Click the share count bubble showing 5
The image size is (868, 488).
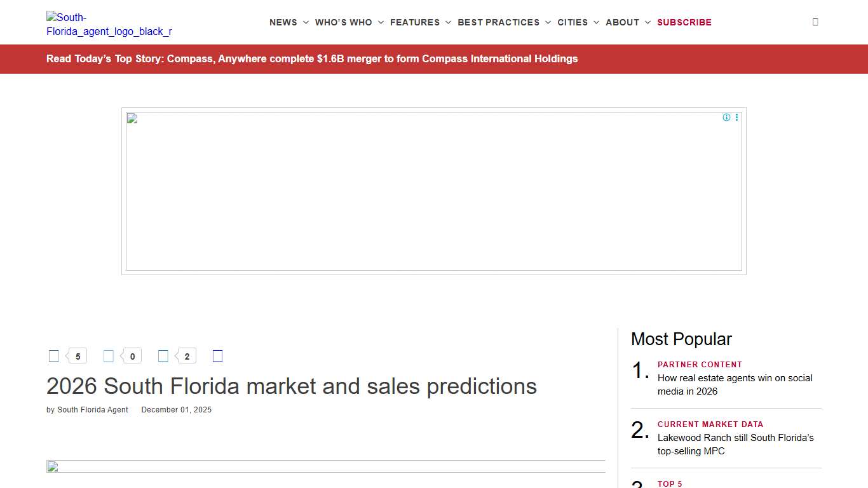click(78, 355)
